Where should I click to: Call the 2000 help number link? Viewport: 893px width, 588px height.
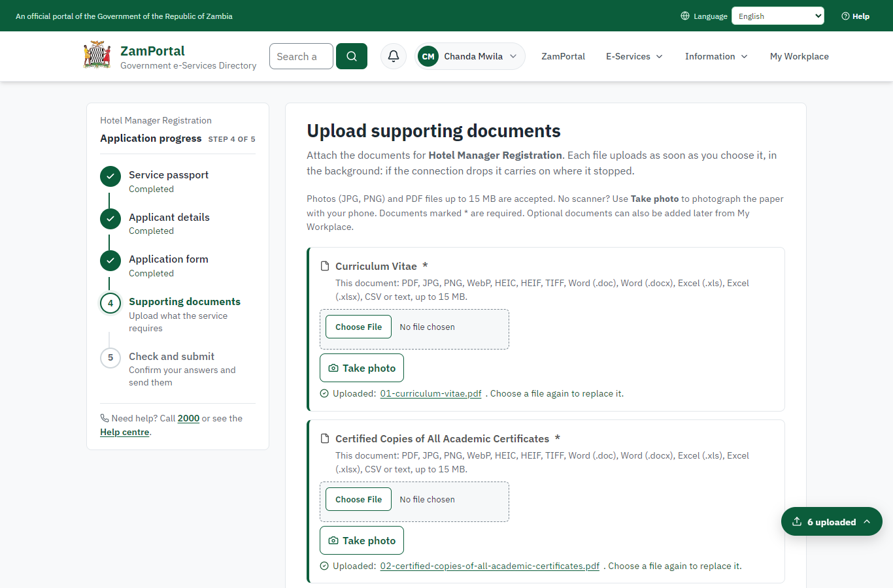click(x=188, y=418)
